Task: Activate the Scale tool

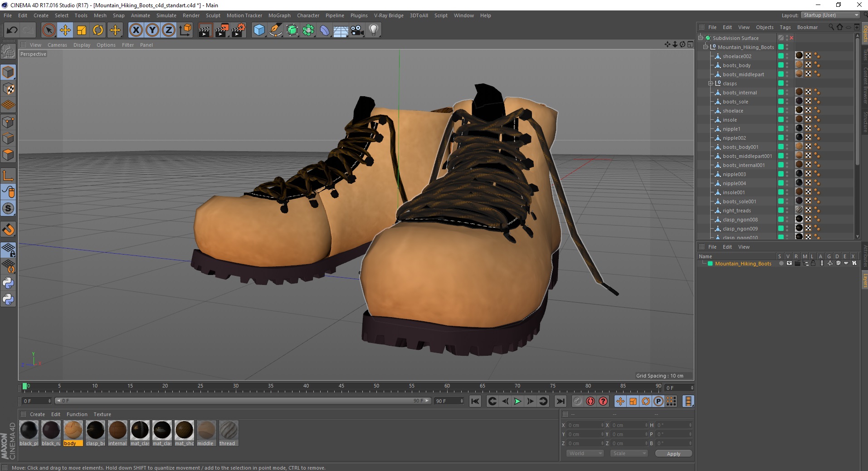Action: click(x=82, y=30)
